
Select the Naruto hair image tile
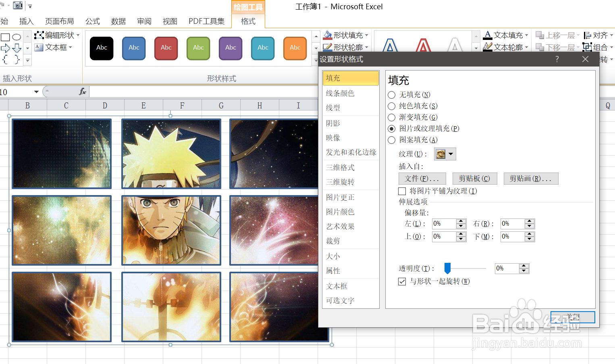[x=171, y=154]
